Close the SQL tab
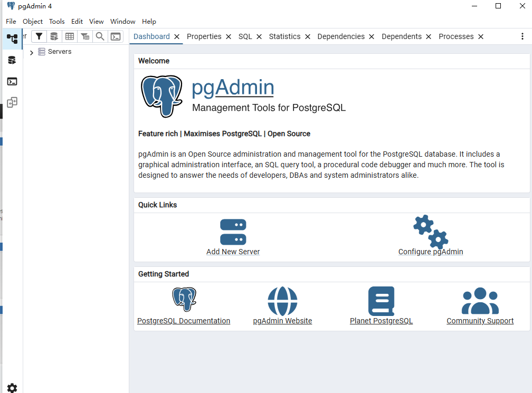Image resolution: width=532 pixels, height=393 pixels. 259,36
